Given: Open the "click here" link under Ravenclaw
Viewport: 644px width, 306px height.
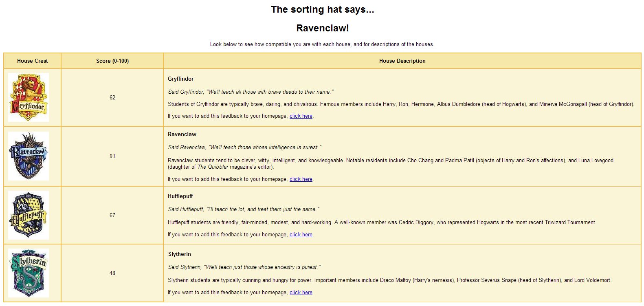Looking at the screenshot, I should [301, 179].
